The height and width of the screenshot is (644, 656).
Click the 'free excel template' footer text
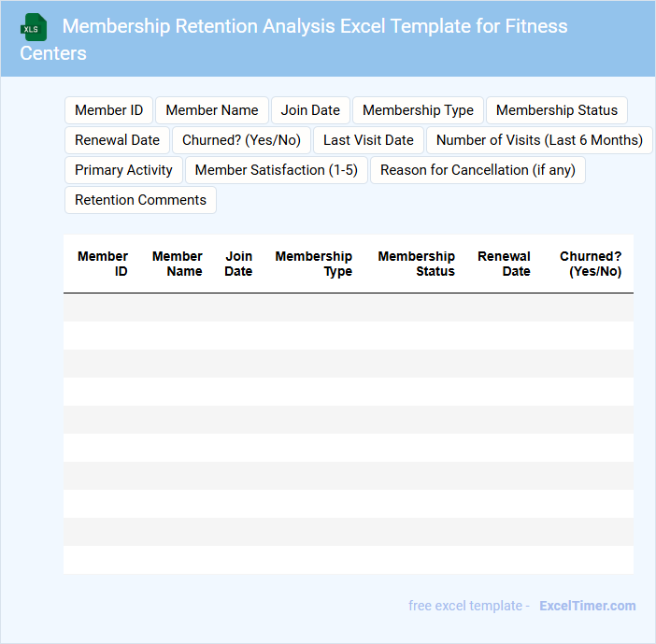465,606
